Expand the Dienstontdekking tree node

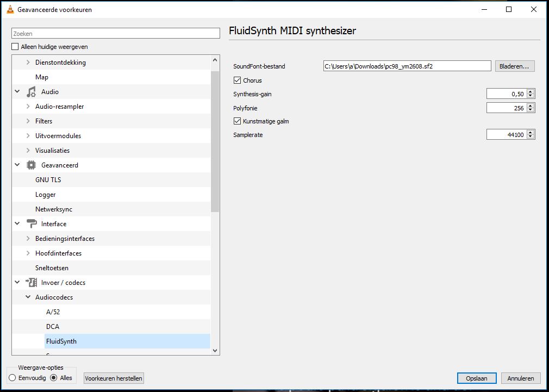28,63
